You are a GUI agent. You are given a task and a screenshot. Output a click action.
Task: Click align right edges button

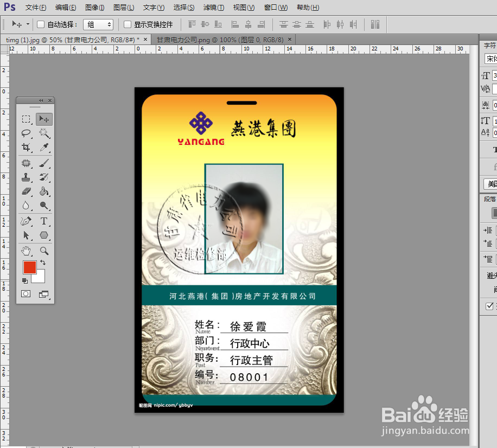point(262,24)
